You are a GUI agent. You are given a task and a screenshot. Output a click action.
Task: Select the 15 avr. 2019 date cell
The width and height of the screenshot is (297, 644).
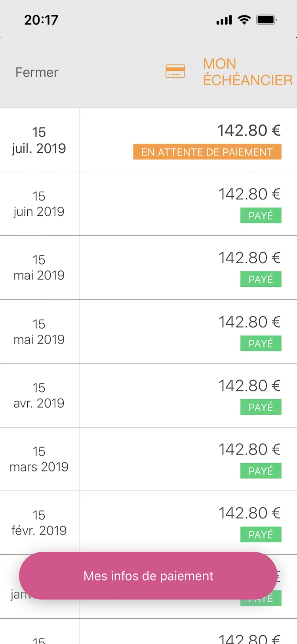(x=39, y=395)
